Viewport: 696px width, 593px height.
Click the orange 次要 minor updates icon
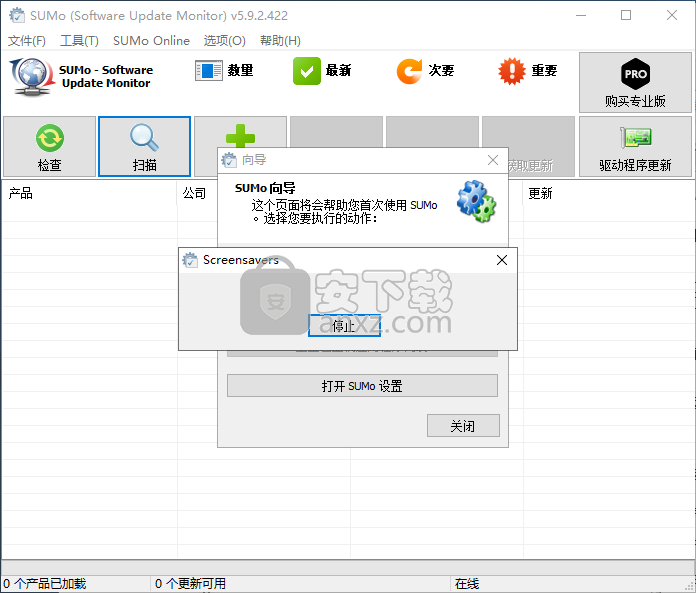pyautogui.click(x=409, y=71)
